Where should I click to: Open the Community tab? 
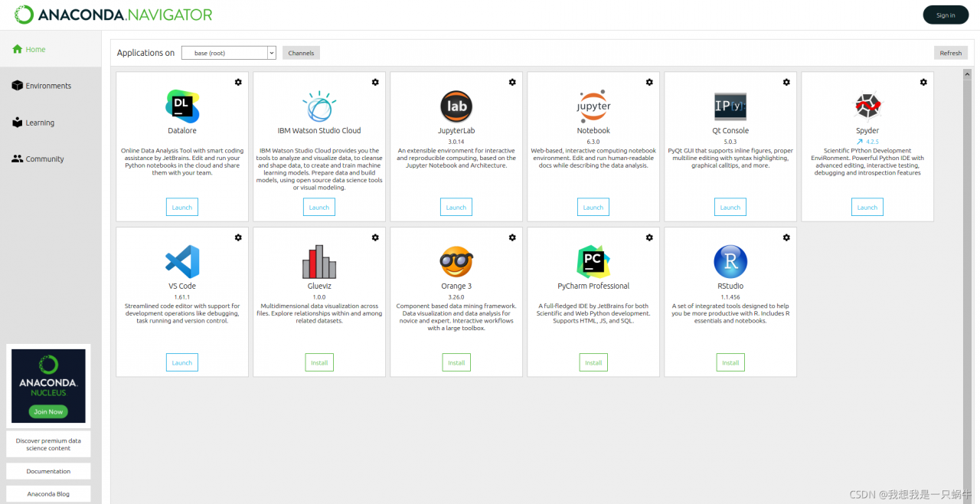click(x=51, y=159)
